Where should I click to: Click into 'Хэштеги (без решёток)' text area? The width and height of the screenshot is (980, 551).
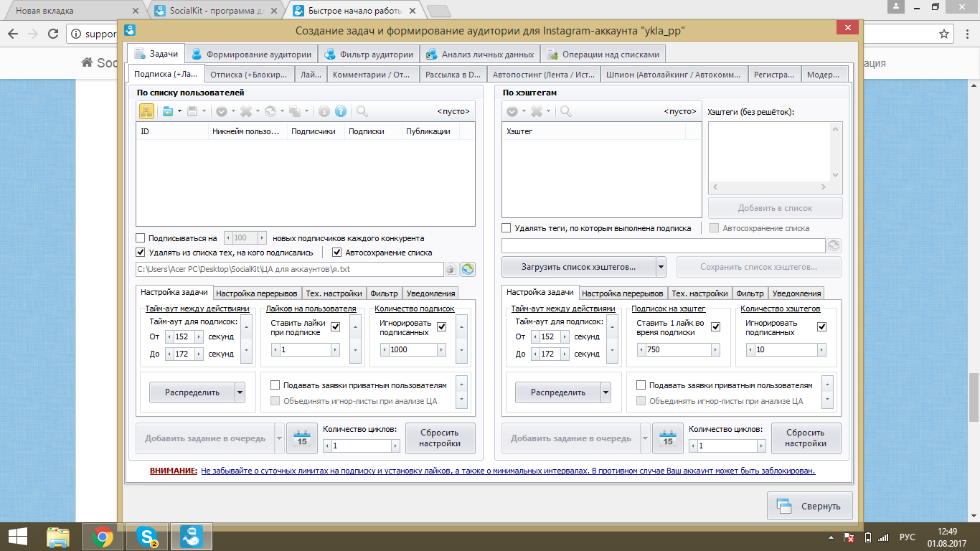click(x=769, y=151)
